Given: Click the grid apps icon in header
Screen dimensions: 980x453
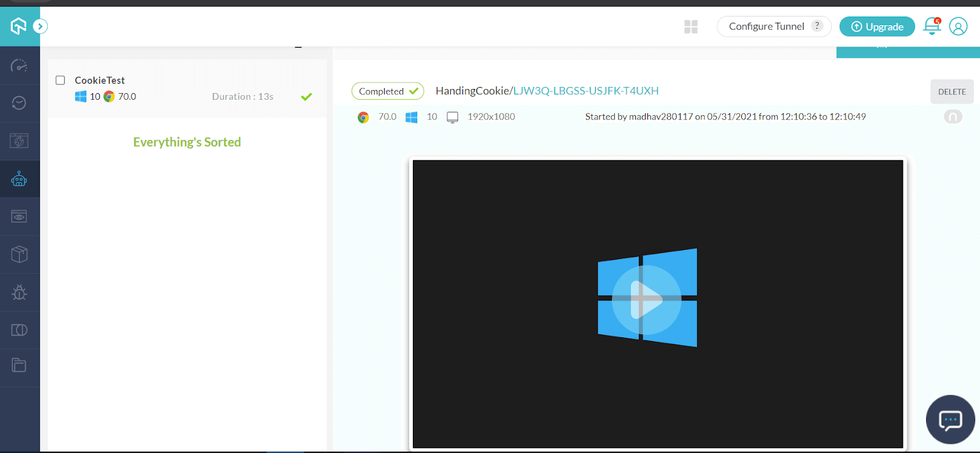Looking at the screenshot, I should click(691, 26).
